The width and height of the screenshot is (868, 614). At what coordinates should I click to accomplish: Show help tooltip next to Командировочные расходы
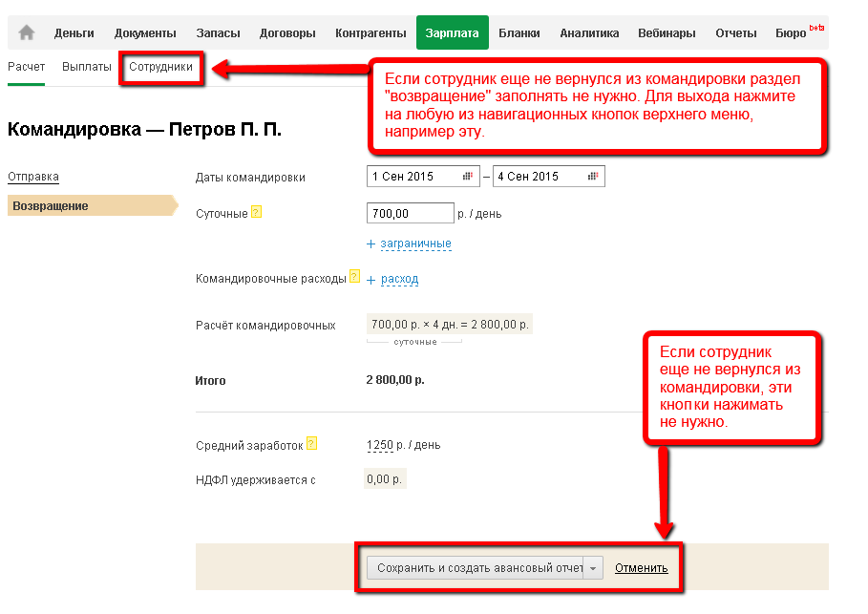(x=355, y=276)
